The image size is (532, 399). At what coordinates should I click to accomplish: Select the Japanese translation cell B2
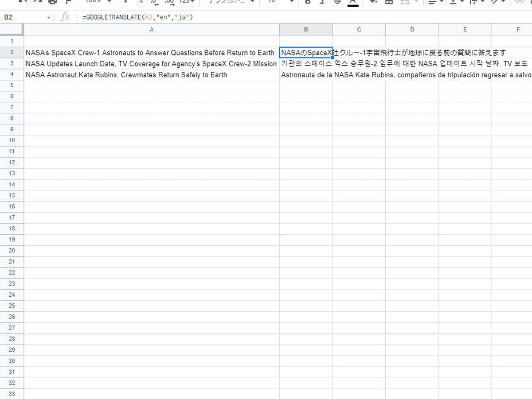(x=306, y=53)
